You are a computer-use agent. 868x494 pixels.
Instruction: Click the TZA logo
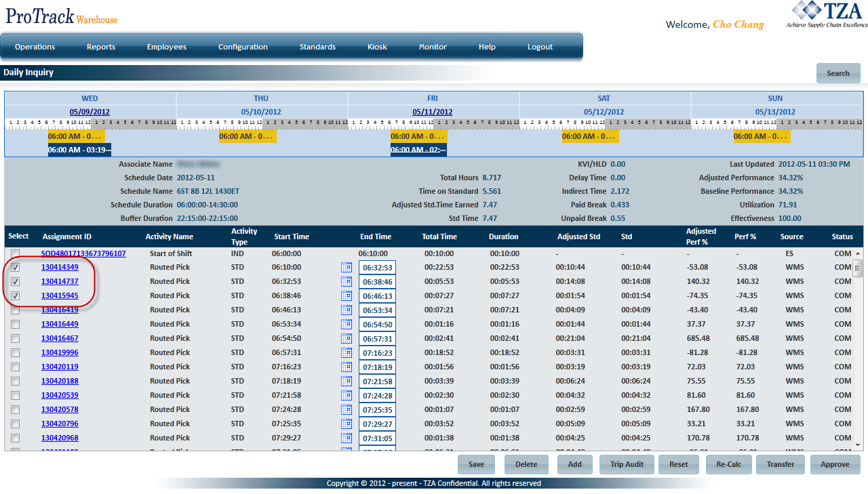[827, 14]
